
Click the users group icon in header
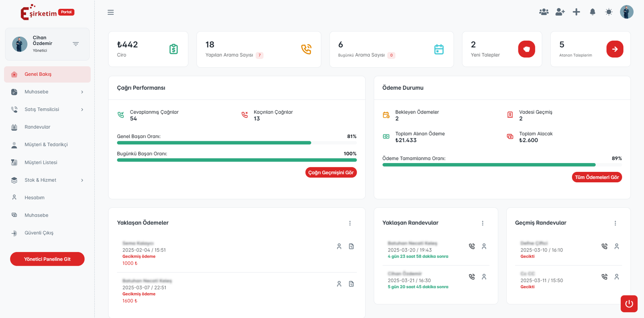(x=544, y=12)
